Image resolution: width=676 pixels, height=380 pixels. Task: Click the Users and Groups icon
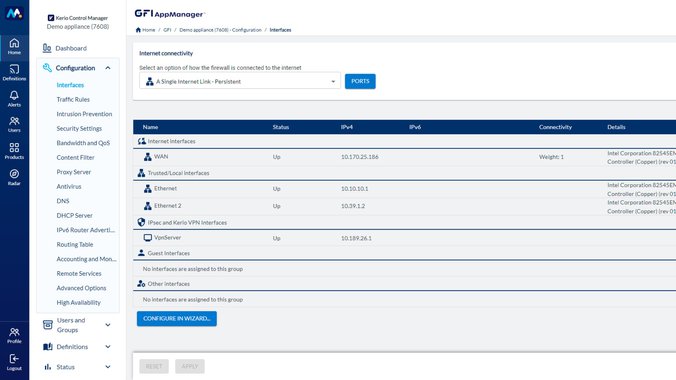coord(48,325)
